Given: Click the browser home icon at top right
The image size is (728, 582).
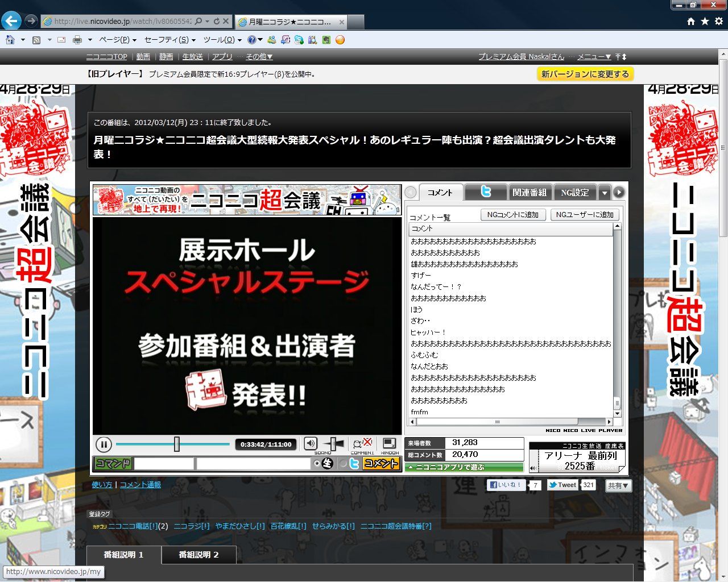Looking at the screenshot, I should coord(691,21).
